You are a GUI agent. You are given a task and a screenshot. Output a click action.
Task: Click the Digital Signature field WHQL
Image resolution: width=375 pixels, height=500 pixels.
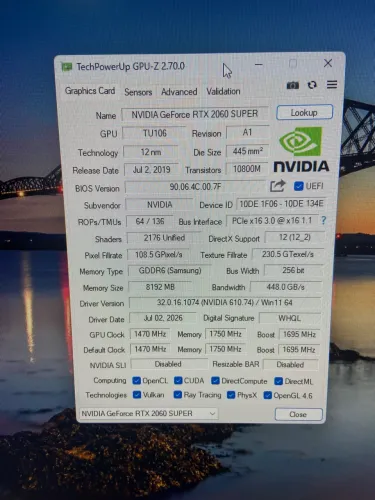tap(289, 318)
